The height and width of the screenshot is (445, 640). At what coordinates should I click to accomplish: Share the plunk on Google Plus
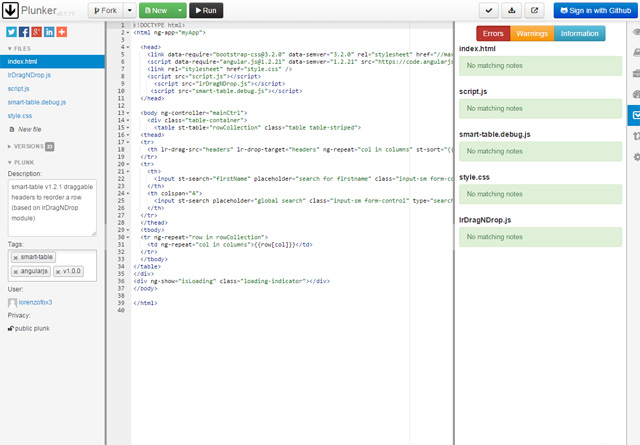[x=37, y=32]
